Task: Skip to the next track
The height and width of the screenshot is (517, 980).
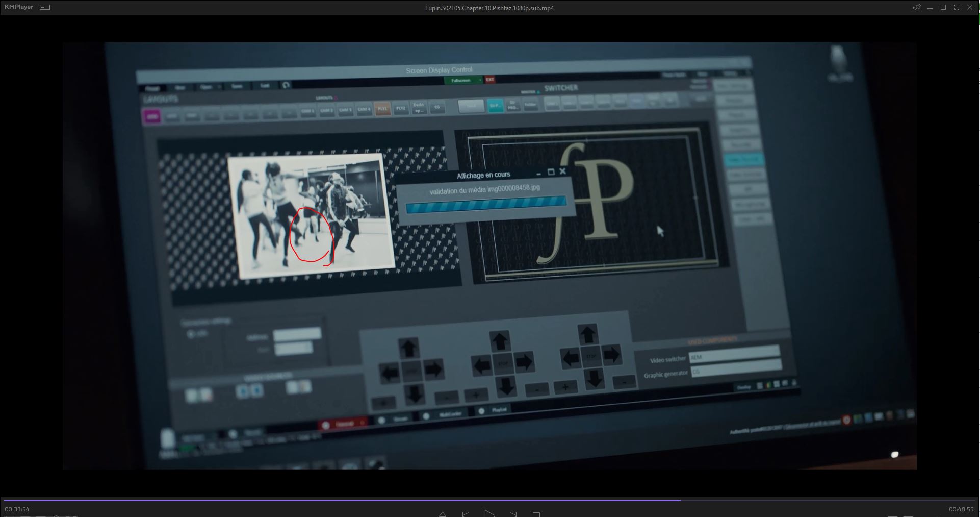Action: click(x=513, y=514)
